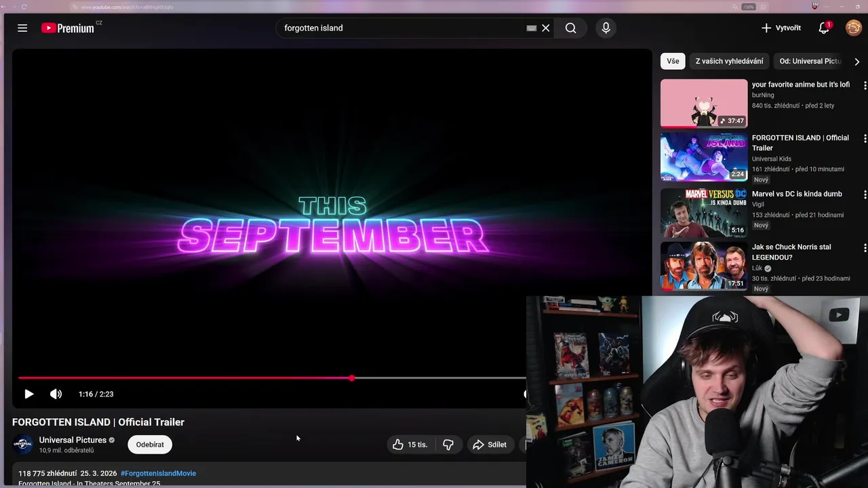Click the progress bar scrubber handle
The width and height of the screenshot is (868, 488).
click(x=352, y=378)
